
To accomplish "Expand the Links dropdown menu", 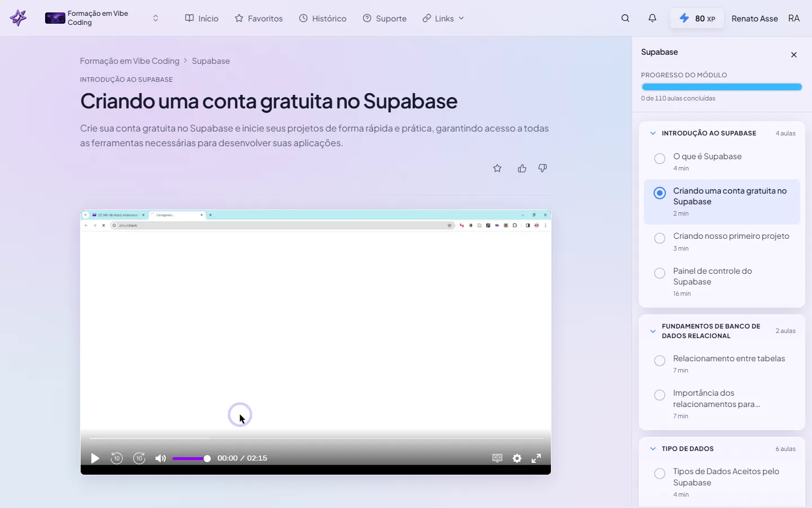I will click(x=443, y=19).
